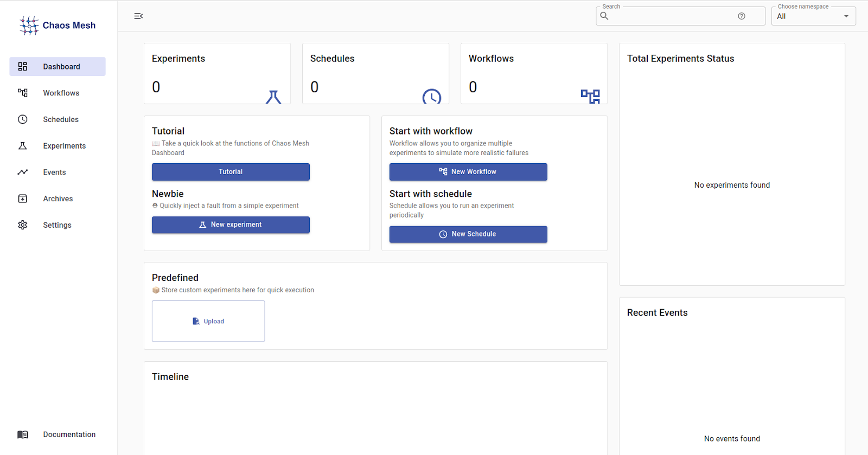The image size is (868, 455).
Task: Click the Events trend line icon in the sidebar
Action: point(23,172)
